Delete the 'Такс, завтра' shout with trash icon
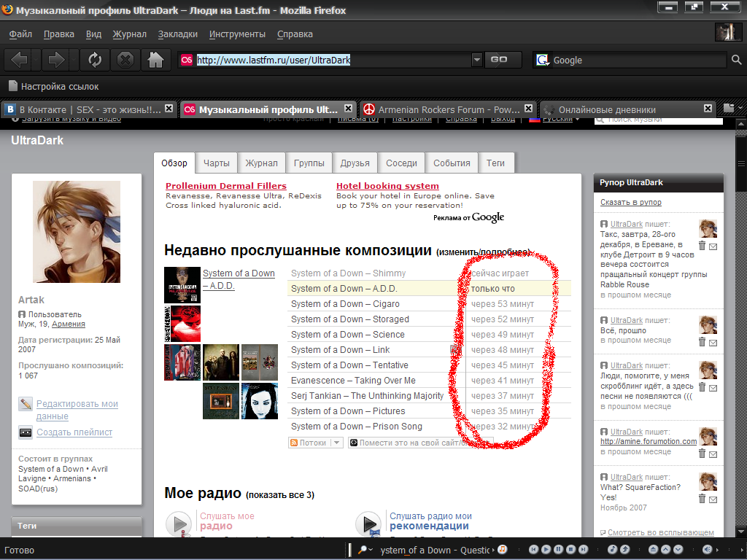Viewport: 747px width, 560px height. tap(702, 246)
